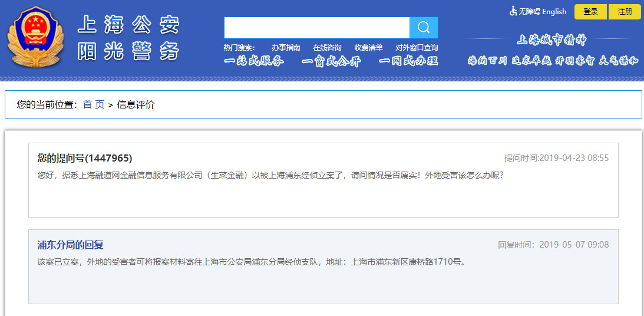Open the 登录 login button
This screenshot has height=316, width=644.
pos(590,12)
